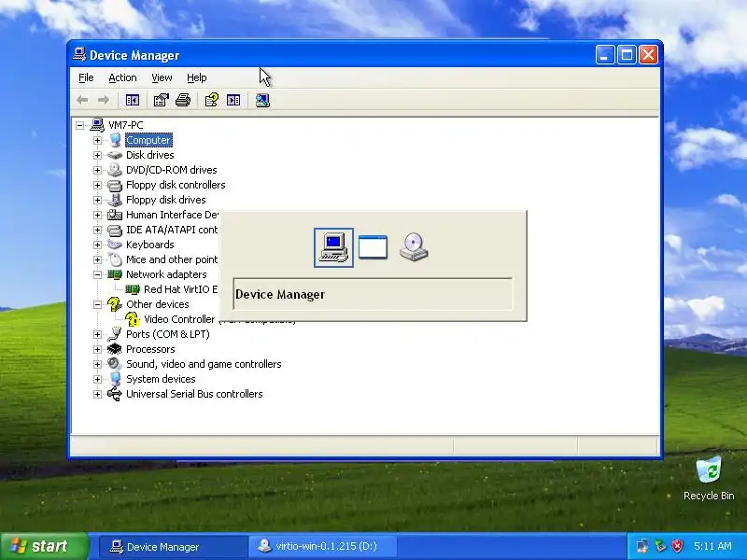Select DVD/CD-ROM drives item
747x560 pixels.
click(x=171, y=170)
